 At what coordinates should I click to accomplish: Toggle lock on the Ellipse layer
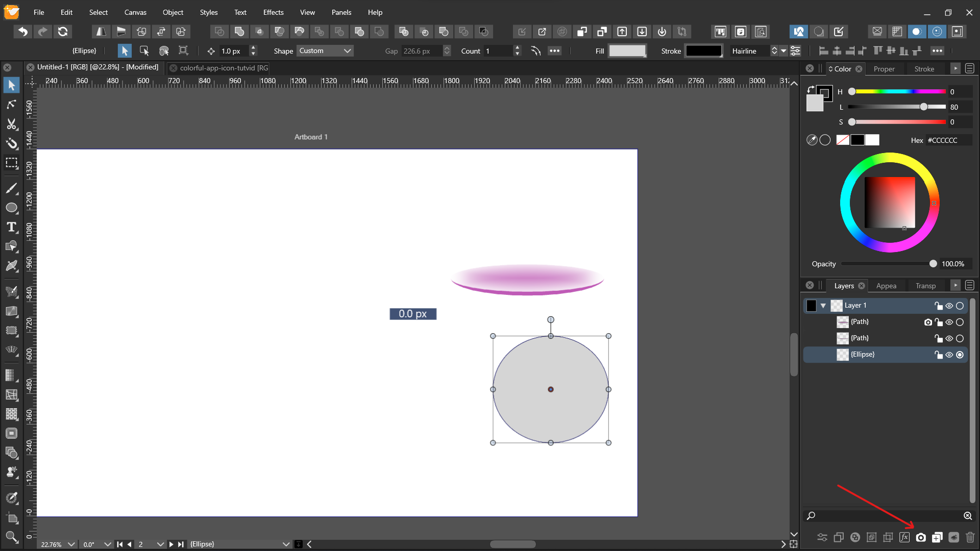click(x=938, y=355)
